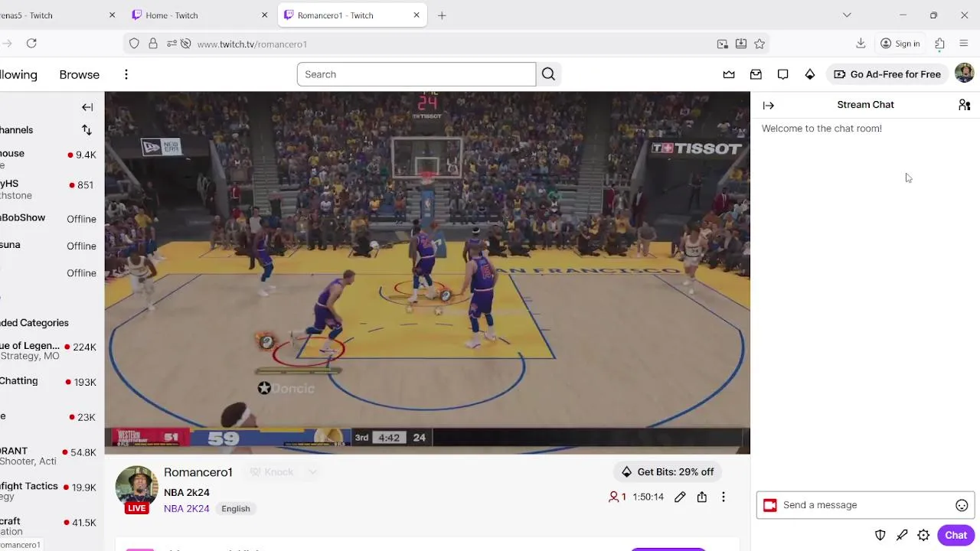The width and height of the screenshot is (980, 551).
Task: Send message with the purple Chat button
Action: (955, 535)
